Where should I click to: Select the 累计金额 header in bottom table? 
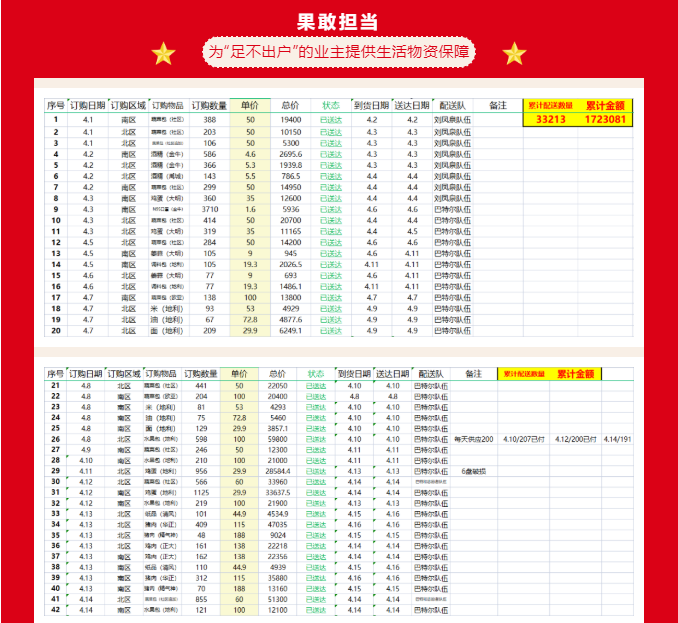(x=575, y=373)
